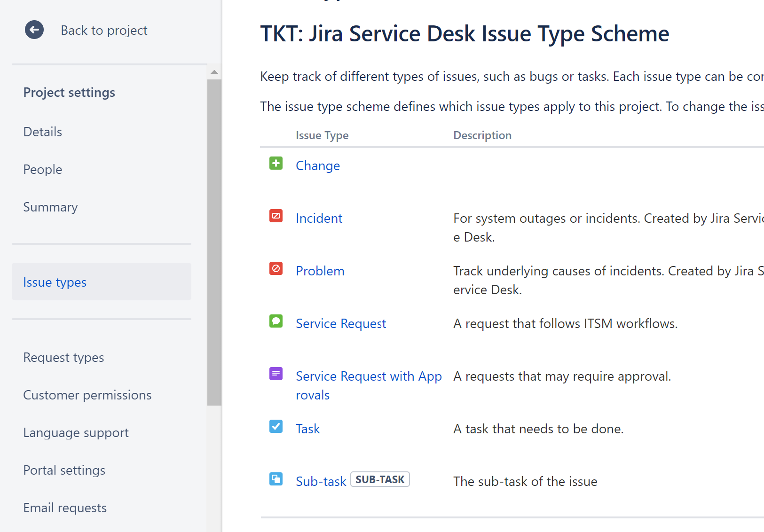Viewport: 764px width, 532px height.
Task: Select Issue types in the sidebar
Action: click(102, 282)
